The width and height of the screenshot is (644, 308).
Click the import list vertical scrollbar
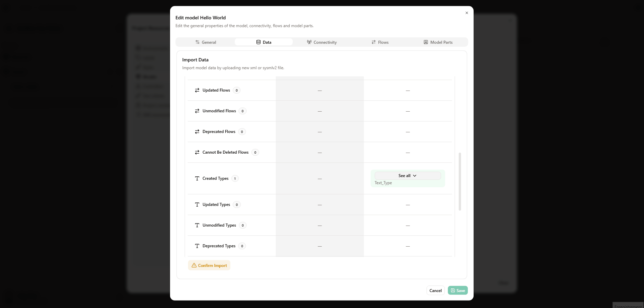pos(460,181)
